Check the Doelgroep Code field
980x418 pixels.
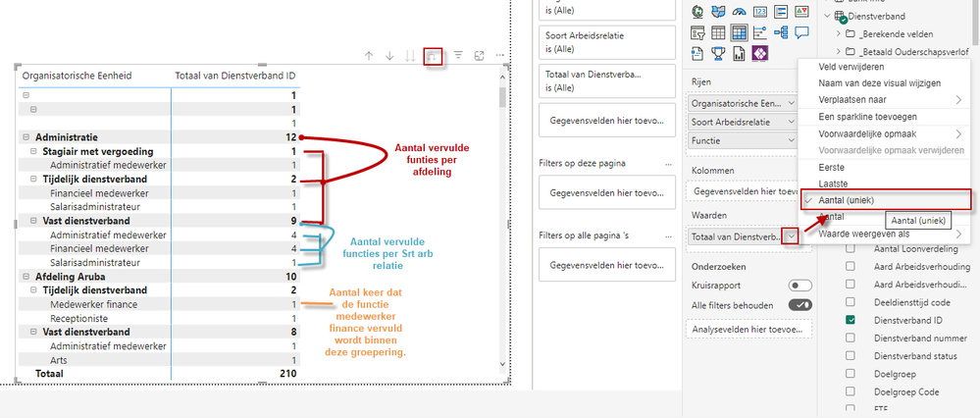(850, 392)
